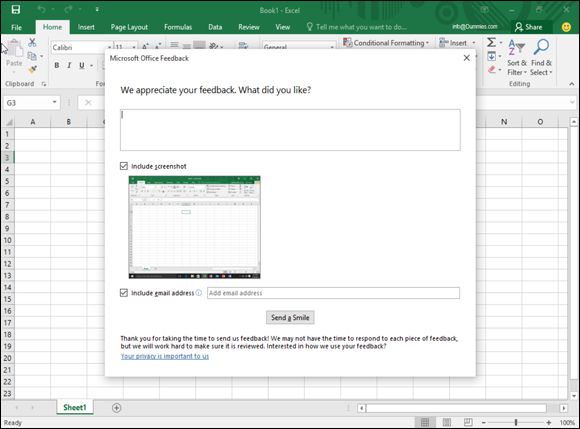This screenshot has height=429, width=580.
Task: Click the Redo arrow icon
Action: coord(68,10)
